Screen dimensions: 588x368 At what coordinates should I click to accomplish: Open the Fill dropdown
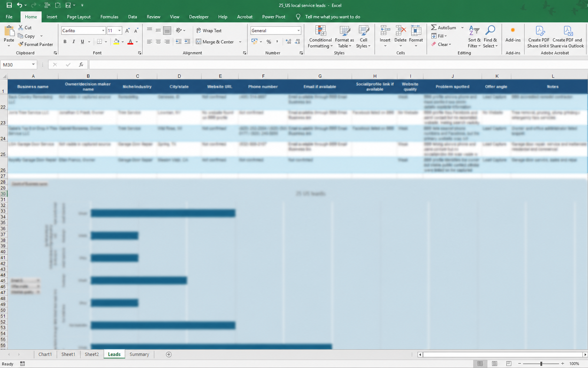(439, 36)
